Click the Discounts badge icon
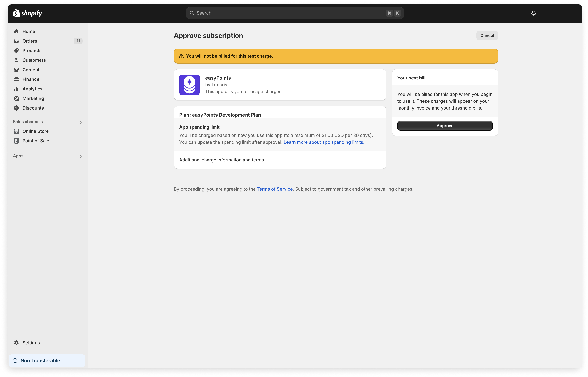Viewport: 588px width, 377px height. tap(16, 108)
